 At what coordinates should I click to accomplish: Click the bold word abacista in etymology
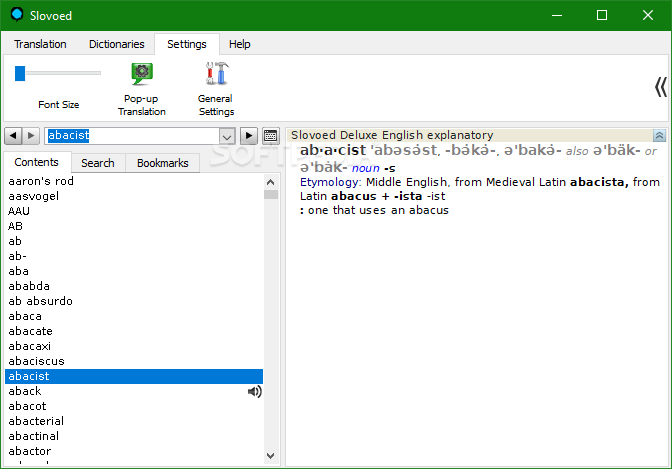pos(599,182)
